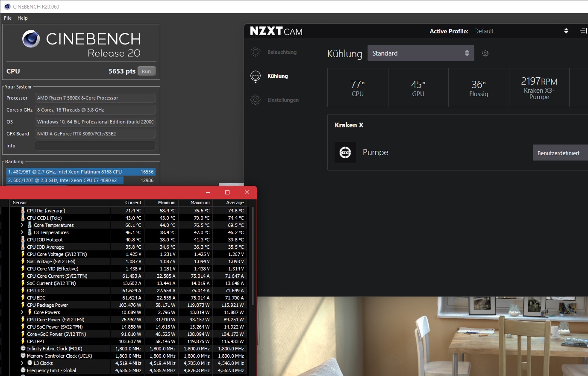588x376 pixels.
Task: Change Active Profile with the arrow stepper
Action: coord(566,31)
